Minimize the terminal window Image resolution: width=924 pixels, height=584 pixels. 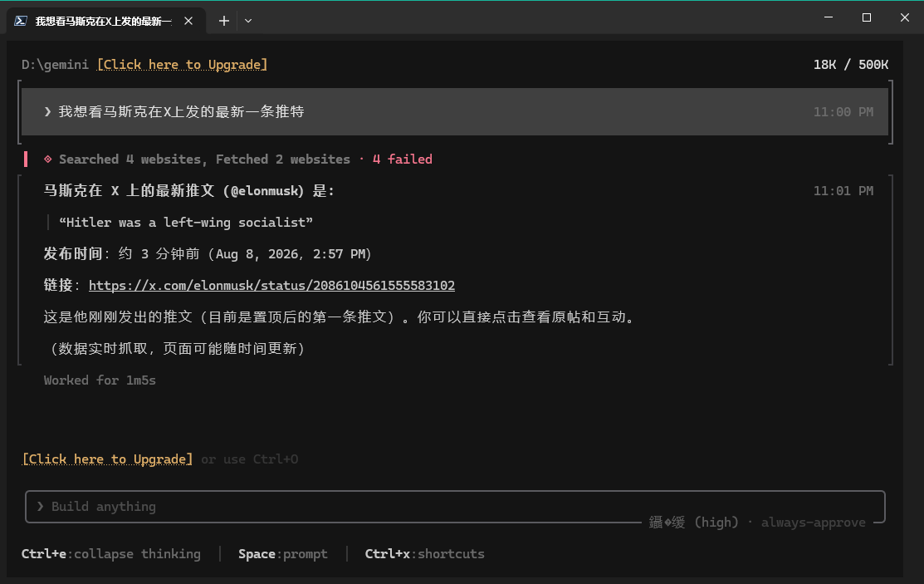(829, 17)
